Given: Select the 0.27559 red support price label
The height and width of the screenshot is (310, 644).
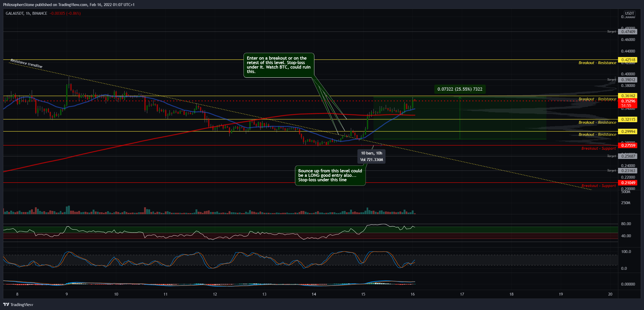Looking at the screenshot, I should [627, 145].
